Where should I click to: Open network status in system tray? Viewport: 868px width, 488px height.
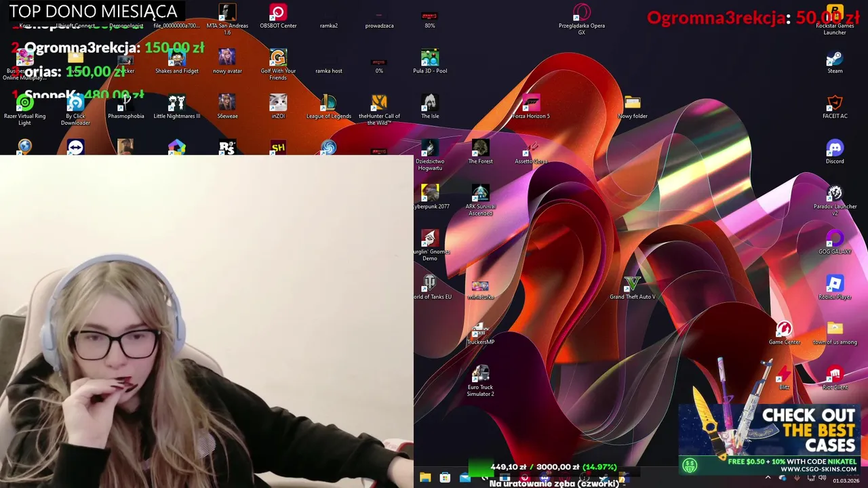(x=812, y=478)
